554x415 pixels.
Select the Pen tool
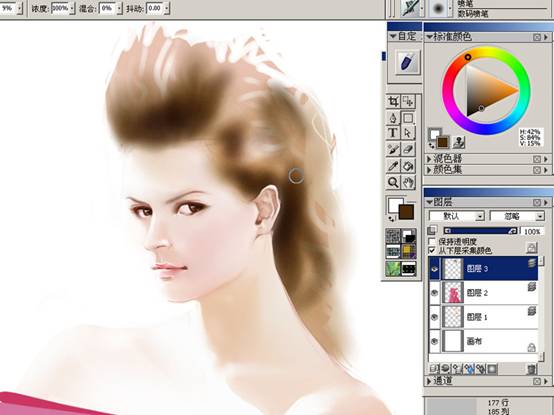point(393,118)
